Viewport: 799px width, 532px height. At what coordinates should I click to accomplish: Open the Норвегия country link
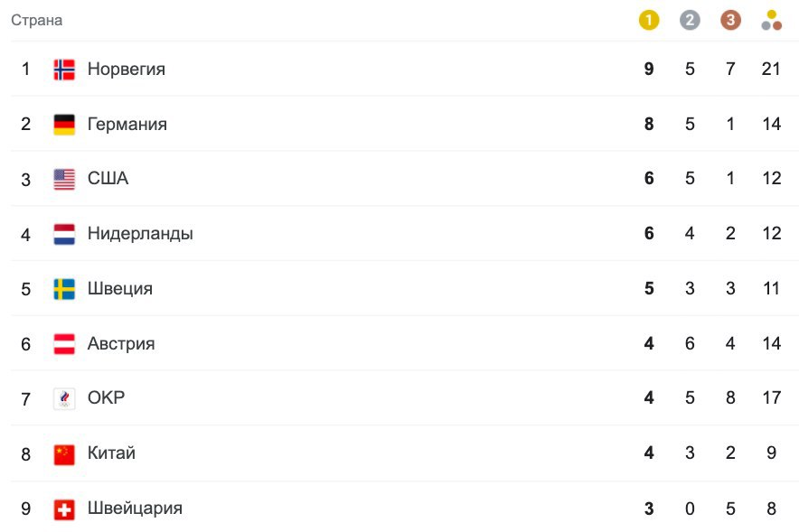[126, 69]
